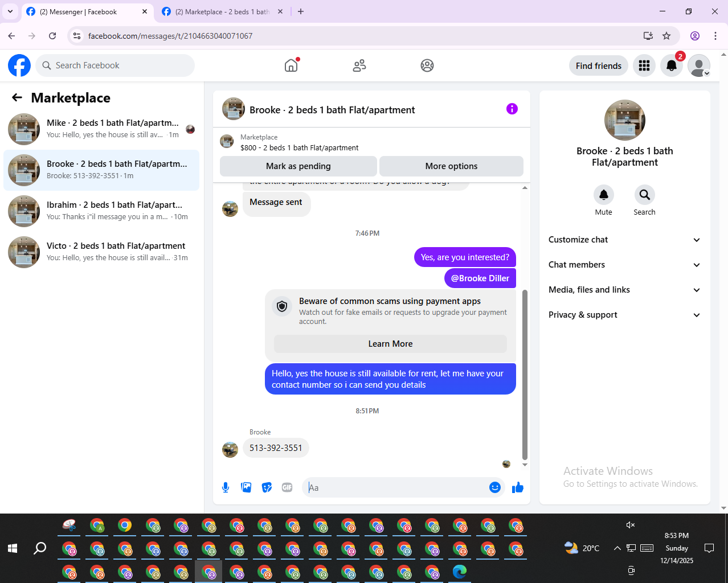Open the Groups icon in top navigation

[427, 65]
